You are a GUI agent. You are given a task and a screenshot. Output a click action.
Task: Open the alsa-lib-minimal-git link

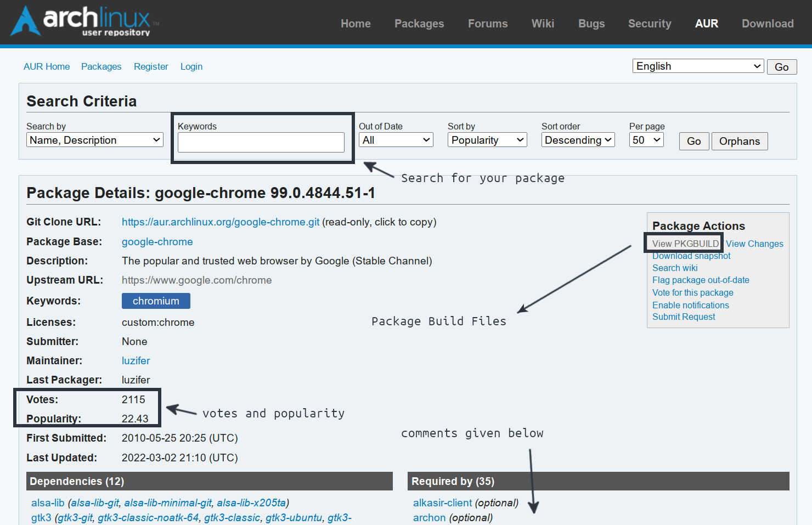point(168,503)
